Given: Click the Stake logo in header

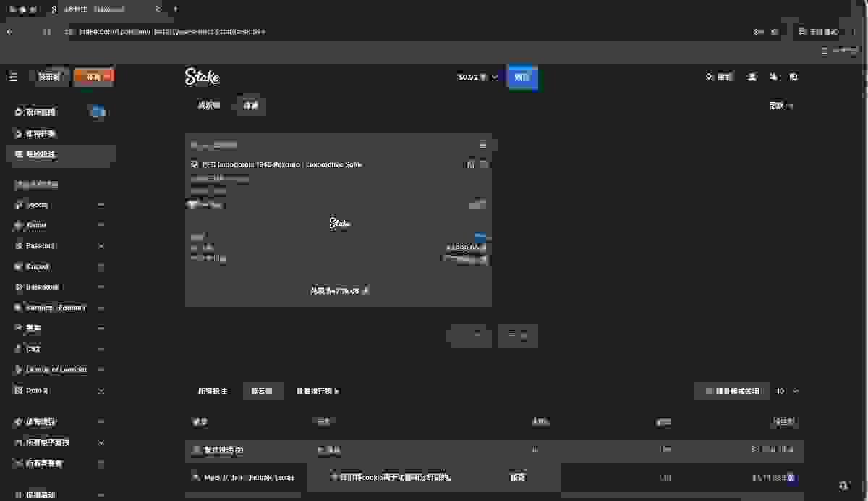Looking at the screenshot, I should point(202,77).
